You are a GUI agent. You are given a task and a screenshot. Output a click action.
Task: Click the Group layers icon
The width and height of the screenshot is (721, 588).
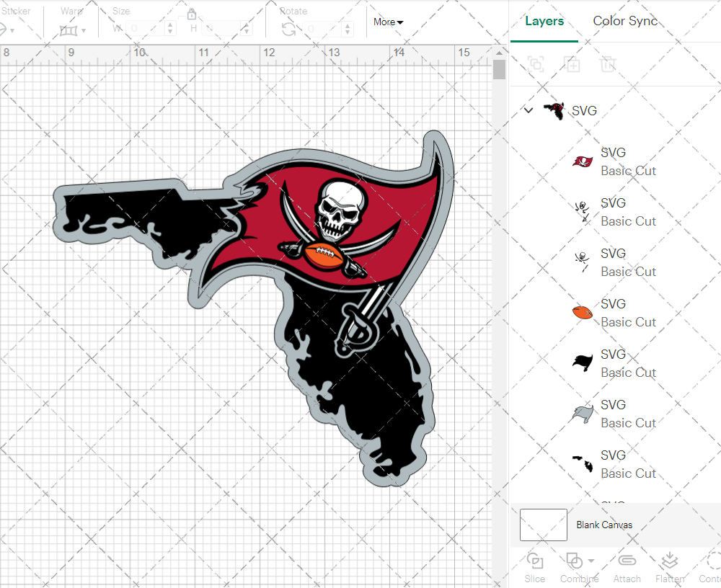coord(536,64)
